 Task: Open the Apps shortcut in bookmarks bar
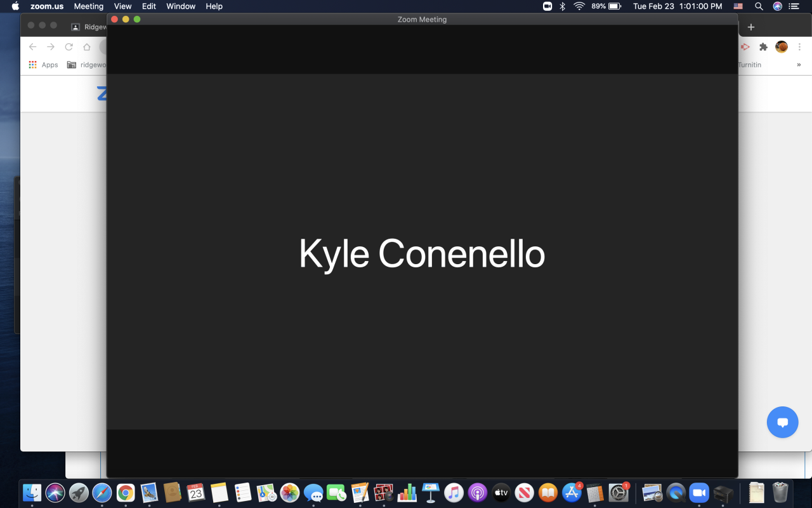pyautogui.click(x=43, y=65)
